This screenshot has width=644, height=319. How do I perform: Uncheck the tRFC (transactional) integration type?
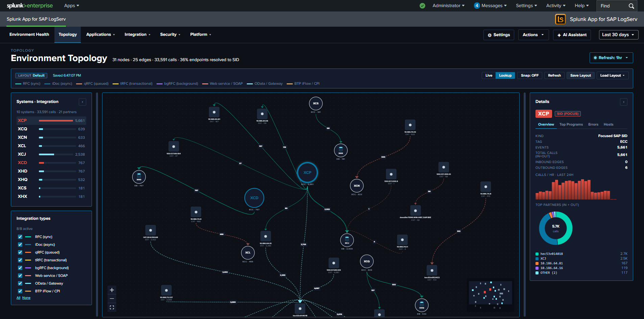coord(20,260)
